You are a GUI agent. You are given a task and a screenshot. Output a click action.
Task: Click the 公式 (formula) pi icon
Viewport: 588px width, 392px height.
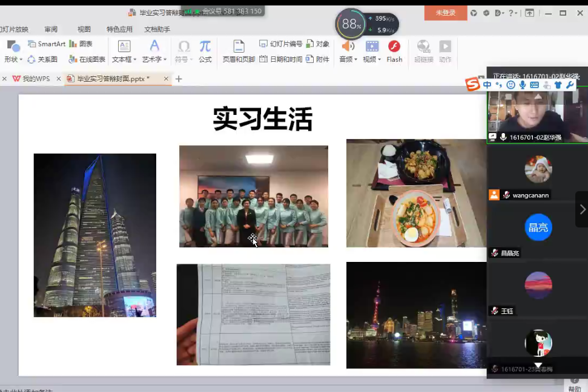(205, 47)
